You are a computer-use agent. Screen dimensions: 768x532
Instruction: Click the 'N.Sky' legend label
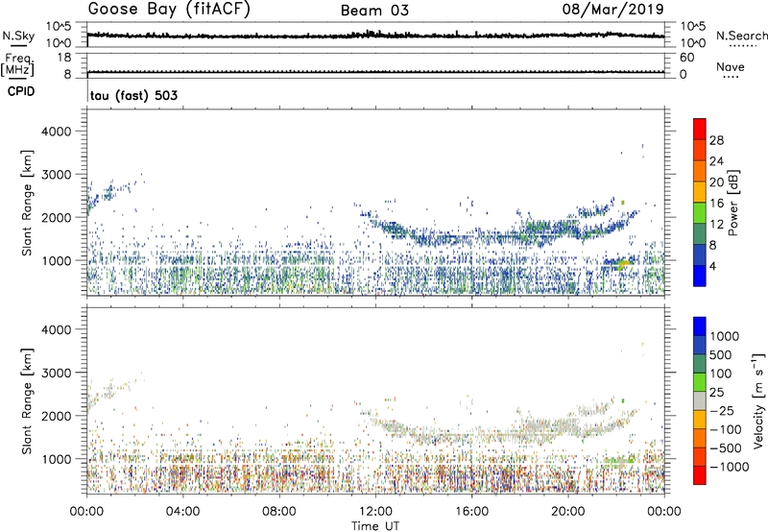[18, 36]
